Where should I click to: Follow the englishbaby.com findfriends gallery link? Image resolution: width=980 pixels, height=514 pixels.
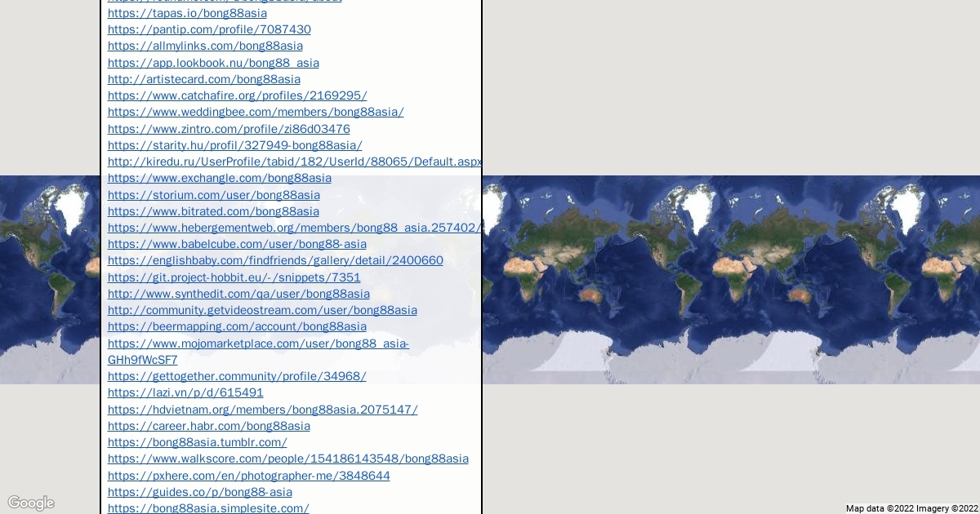coord(275,260)
